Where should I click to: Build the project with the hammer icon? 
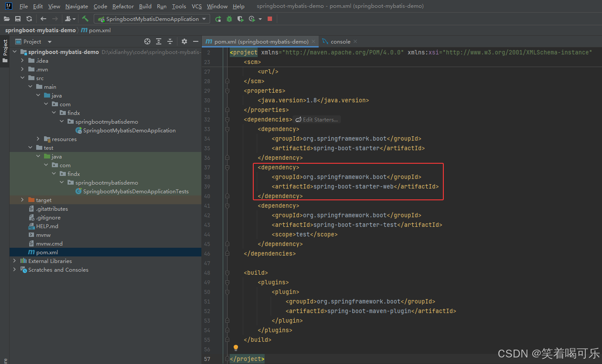point(85,19)
